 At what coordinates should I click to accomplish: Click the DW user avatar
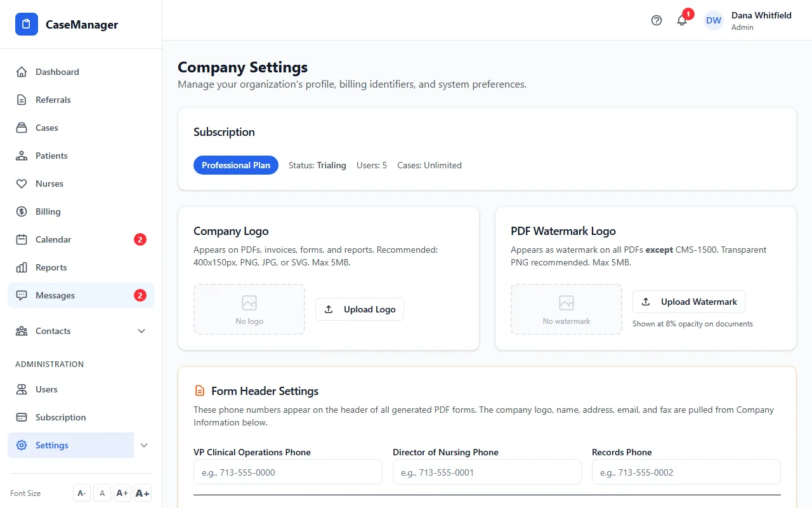pos(714,20)
